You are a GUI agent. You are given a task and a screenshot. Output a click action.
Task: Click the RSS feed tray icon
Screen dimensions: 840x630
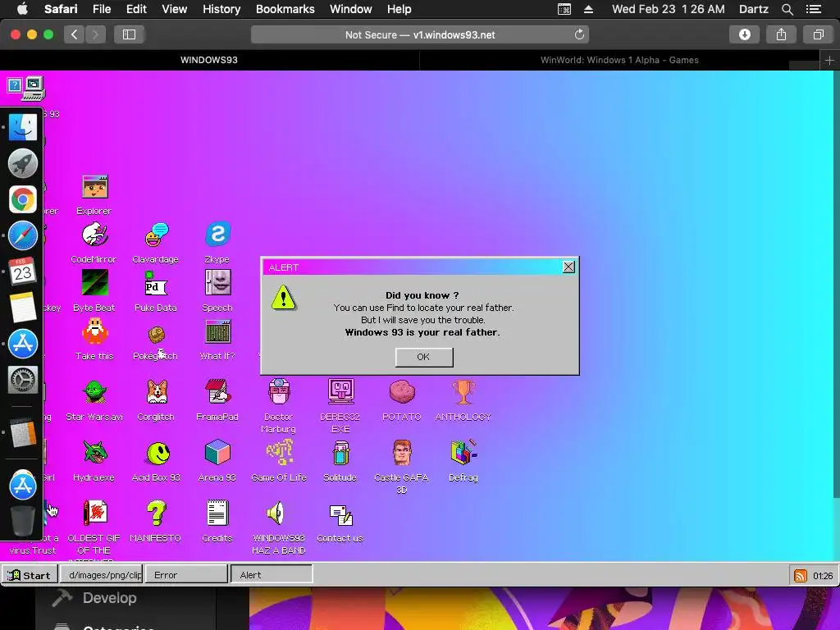click(800, 575)
